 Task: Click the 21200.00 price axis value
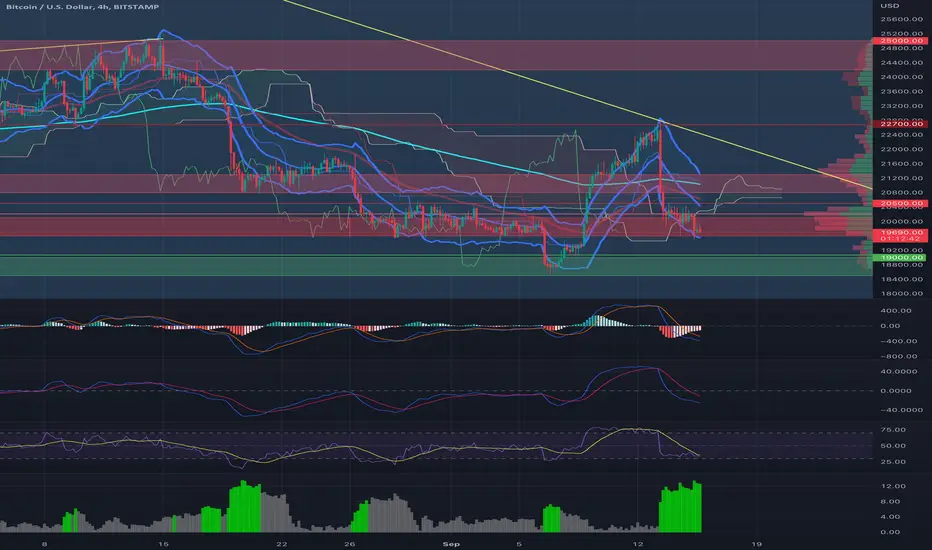[902, 178]
